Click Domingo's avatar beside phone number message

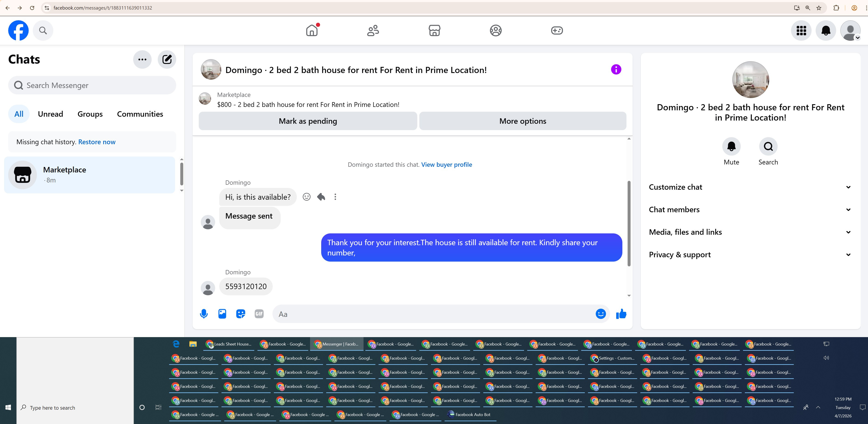click(208, 288)
